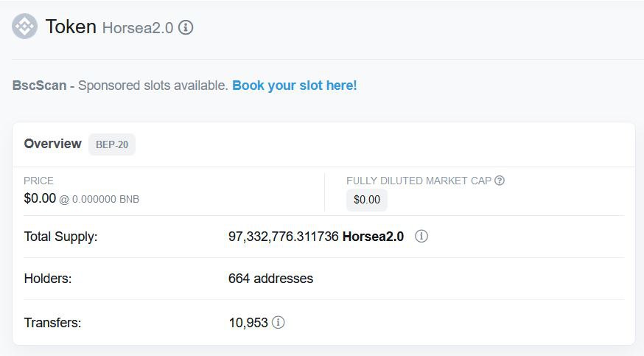Click the info icon beside Transfers count
Image resolution: width=644 pixels, height=356 pixels.
[x=278, y=322]
